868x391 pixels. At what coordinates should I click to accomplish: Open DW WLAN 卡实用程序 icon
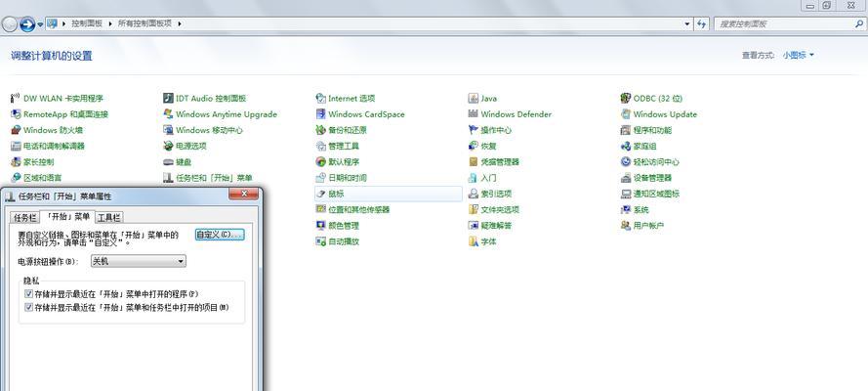tap(16, 99)
